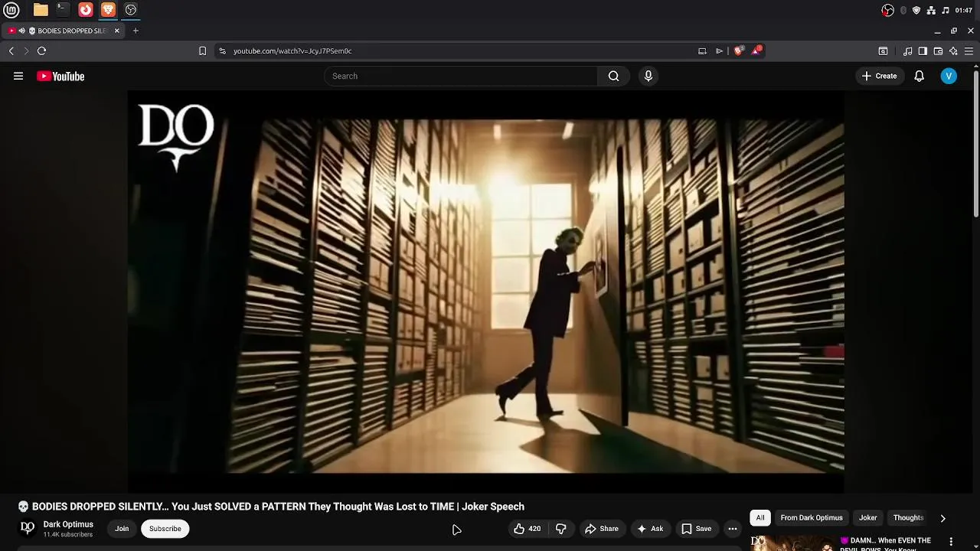Share this video

(602, 529)
